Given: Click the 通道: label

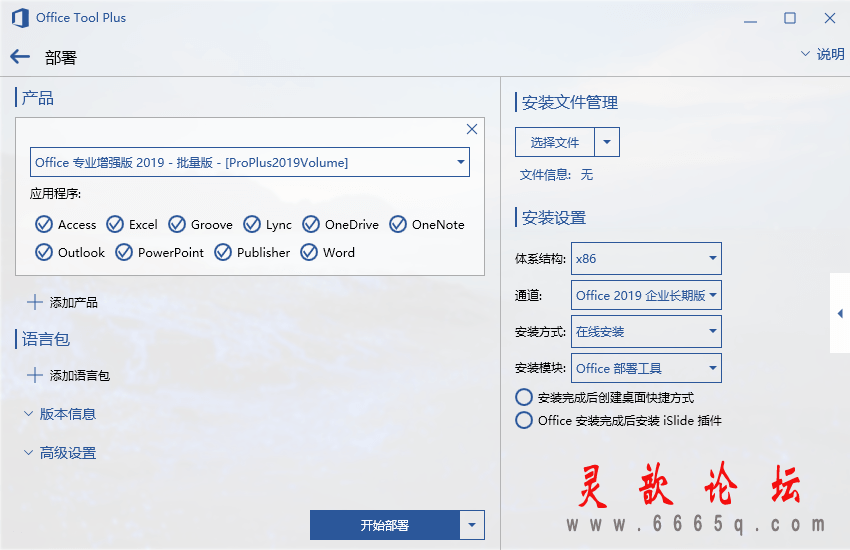Looking at the screenshot, I should (x=529, y=295).
